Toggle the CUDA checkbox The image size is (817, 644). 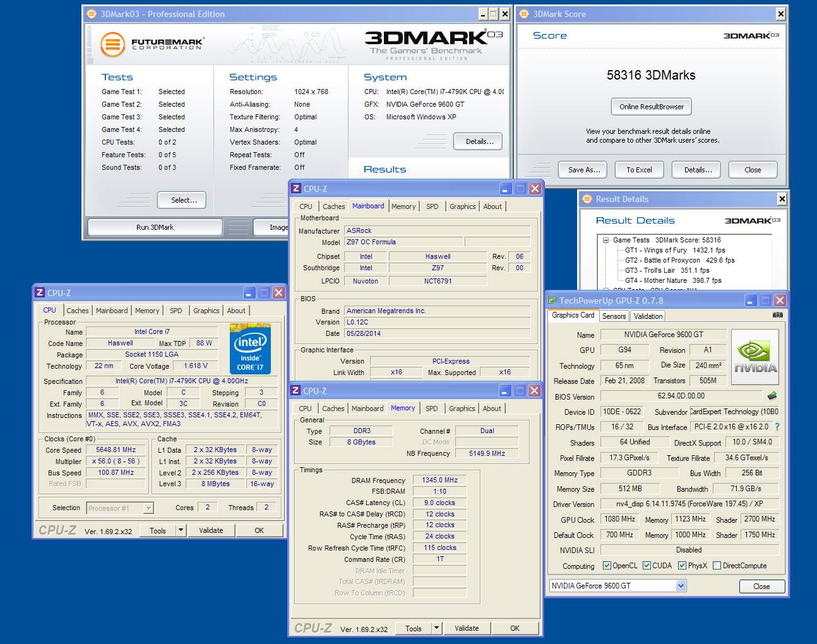click(x=647, y=566)
